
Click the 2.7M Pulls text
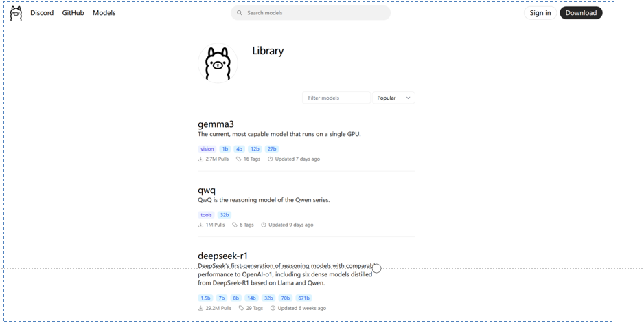217,159
